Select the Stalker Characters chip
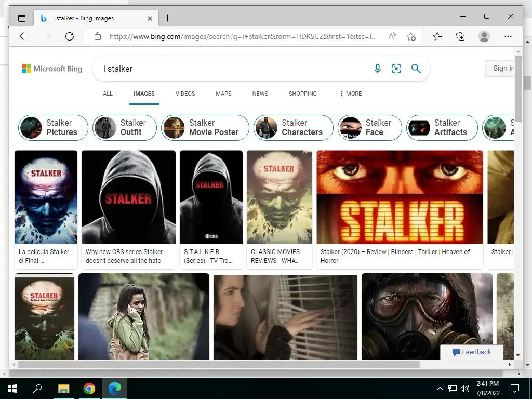Screen dimensions: 532x399 coord(294,128)
